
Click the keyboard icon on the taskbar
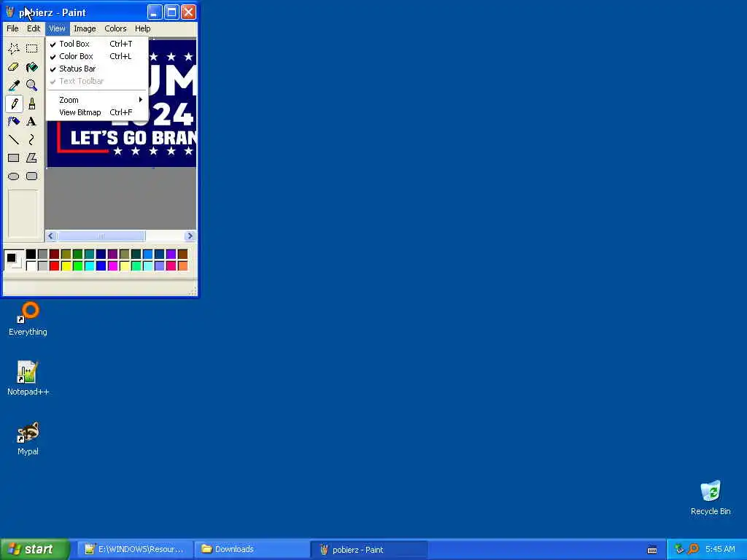(x=652, y=550)
